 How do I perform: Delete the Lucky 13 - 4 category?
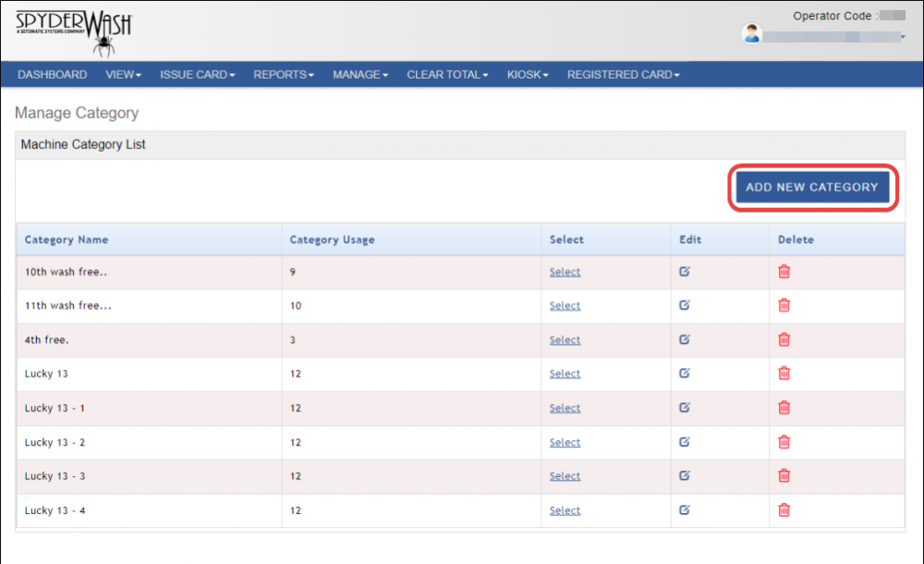click(784, 509)
